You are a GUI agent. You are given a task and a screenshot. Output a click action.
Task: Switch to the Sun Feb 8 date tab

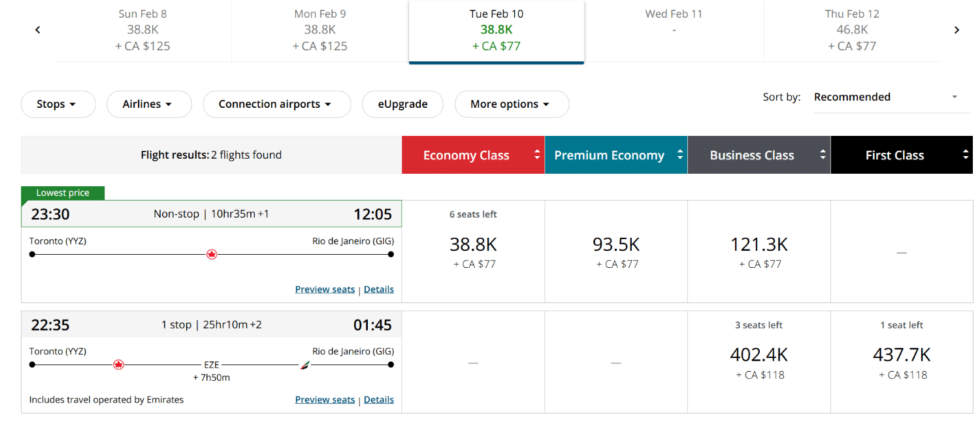142,29
